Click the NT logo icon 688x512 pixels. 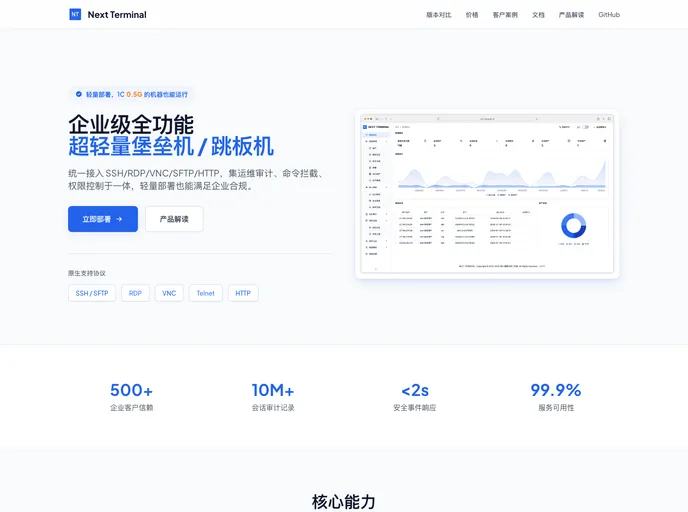coord(75,15)
